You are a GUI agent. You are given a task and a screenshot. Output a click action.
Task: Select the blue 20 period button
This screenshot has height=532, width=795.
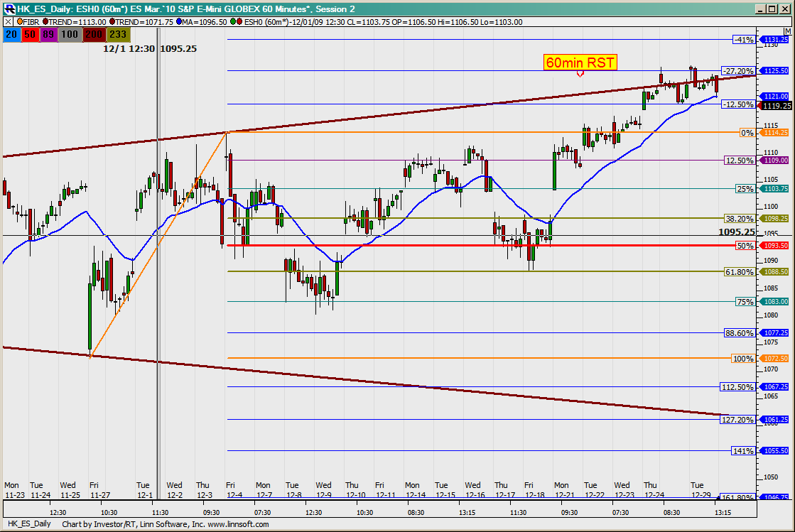tap(12, 33)
